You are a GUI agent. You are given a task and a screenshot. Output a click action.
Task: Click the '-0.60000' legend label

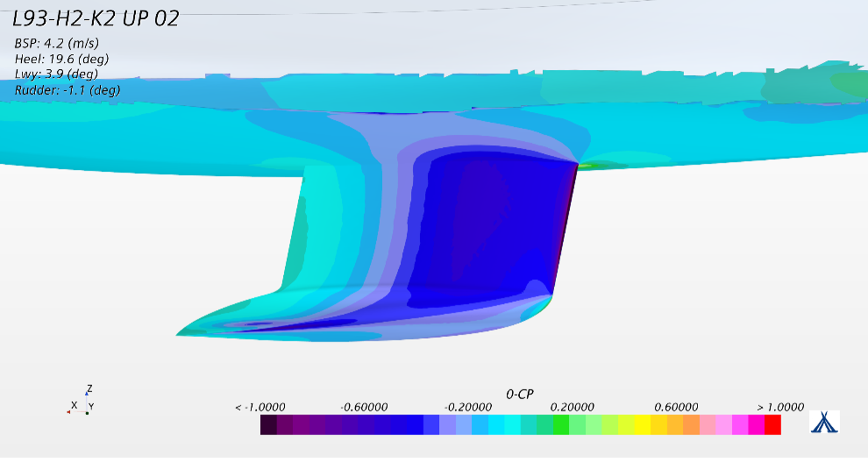(363, 407)
